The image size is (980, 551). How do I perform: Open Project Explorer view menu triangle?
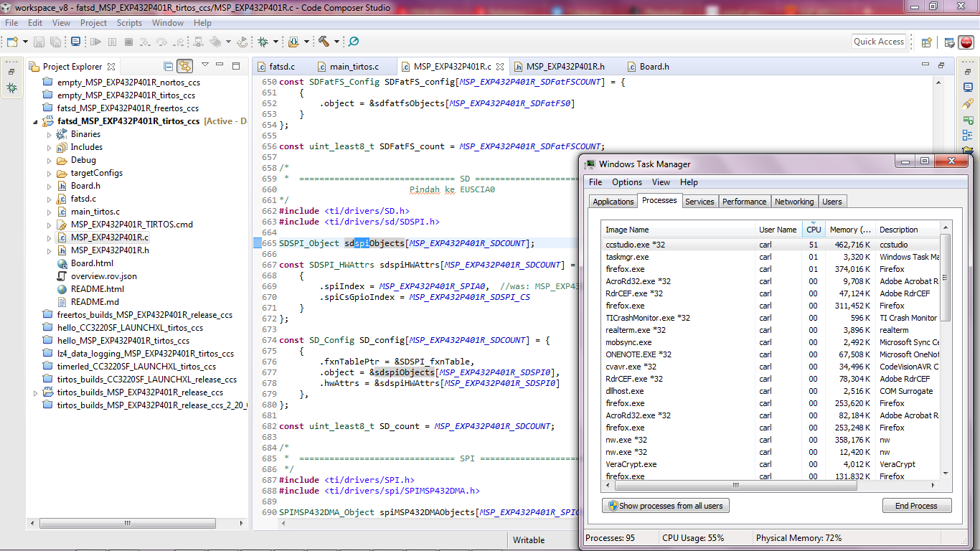(205, 65)
